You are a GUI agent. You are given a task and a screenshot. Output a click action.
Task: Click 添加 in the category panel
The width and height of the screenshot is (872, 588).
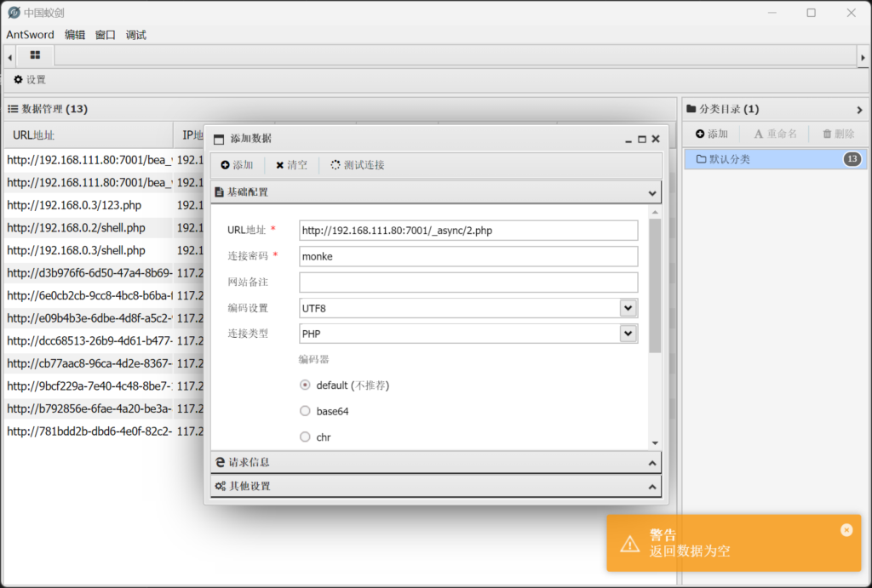point(711,134)
